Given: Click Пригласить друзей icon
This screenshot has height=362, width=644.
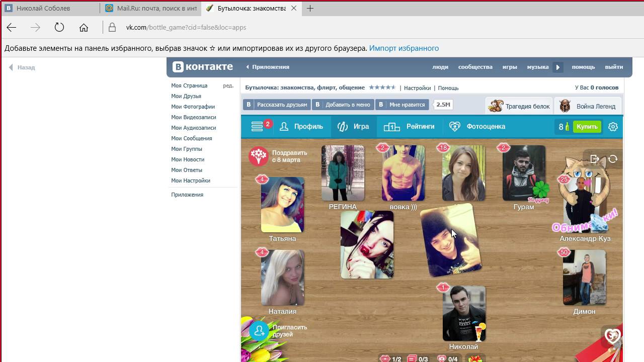Looking at the screenshot, I should click(x=260, y=331).
